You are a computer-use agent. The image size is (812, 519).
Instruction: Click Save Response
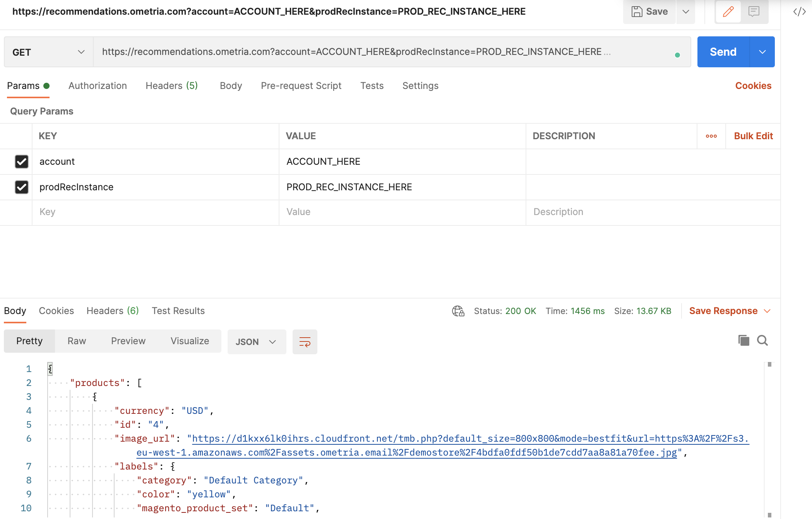point(723,311)
